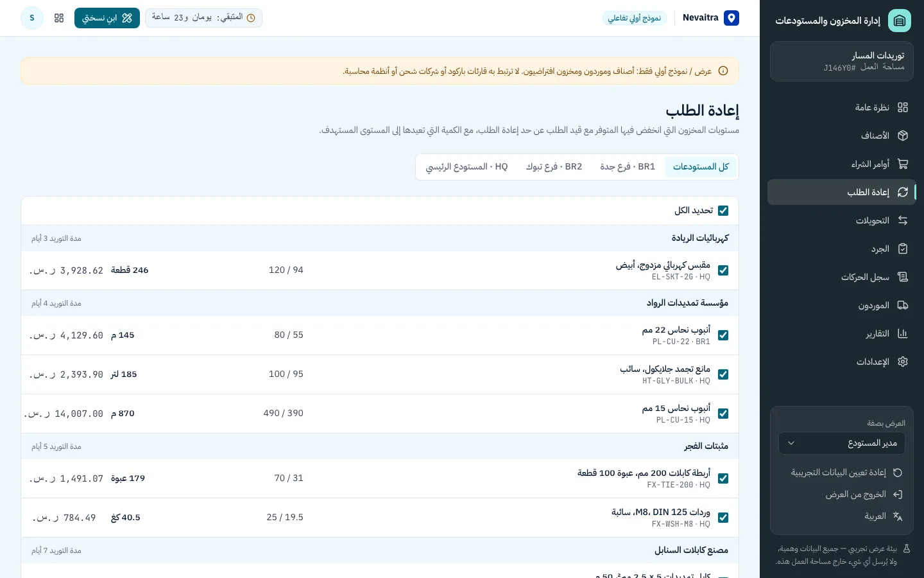Uncheck the وردات M8 DIN 125 checkbox

(723, 518)
